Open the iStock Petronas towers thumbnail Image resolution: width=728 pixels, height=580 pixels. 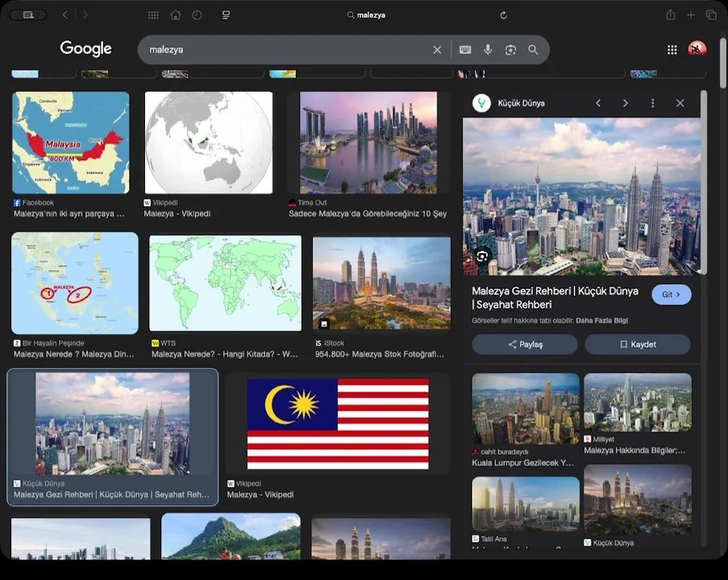click(381, 283)
